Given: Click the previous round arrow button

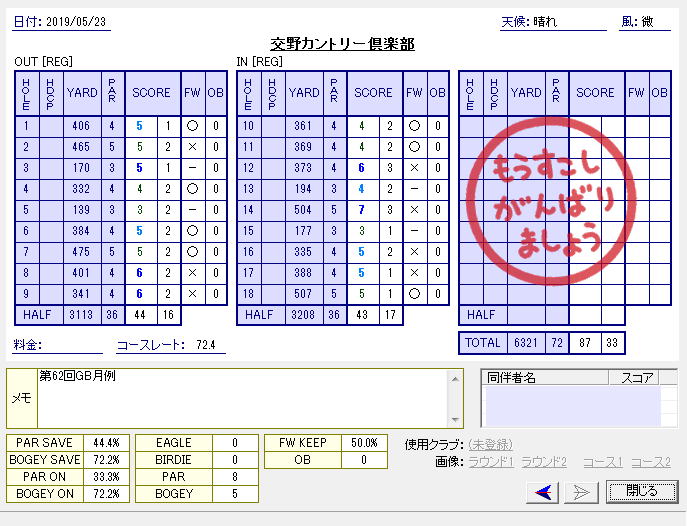Looking at the screenshot, I should [544, 491].
